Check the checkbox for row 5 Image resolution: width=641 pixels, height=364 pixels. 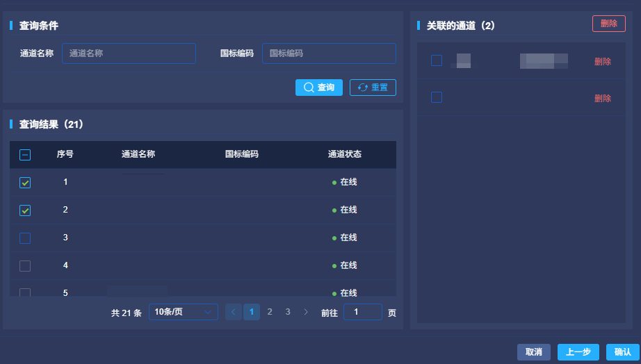coord(25,292)
